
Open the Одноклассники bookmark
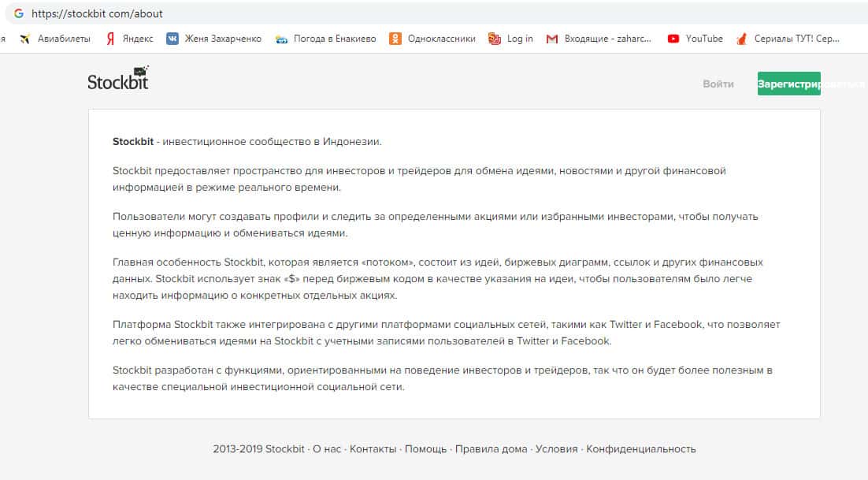pos(432,39)
